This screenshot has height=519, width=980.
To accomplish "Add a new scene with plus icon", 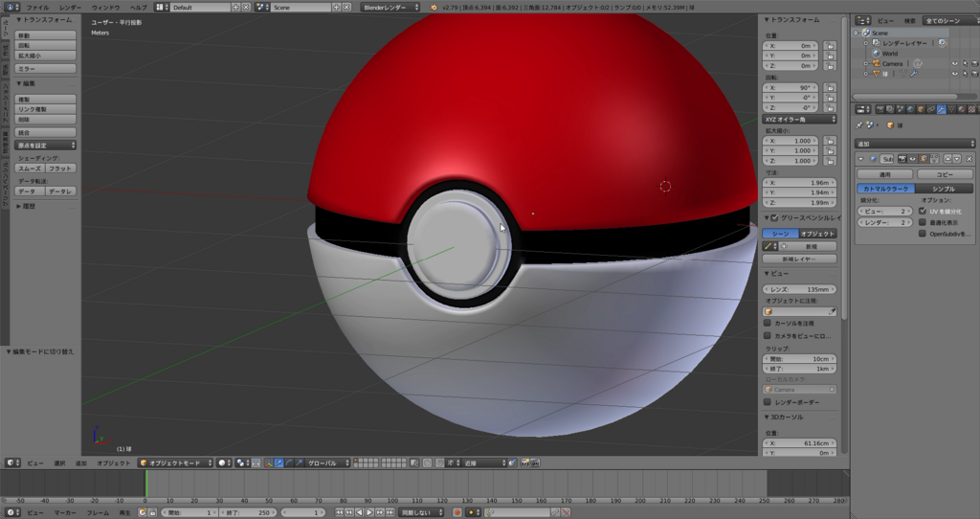I will click(336, 8).
